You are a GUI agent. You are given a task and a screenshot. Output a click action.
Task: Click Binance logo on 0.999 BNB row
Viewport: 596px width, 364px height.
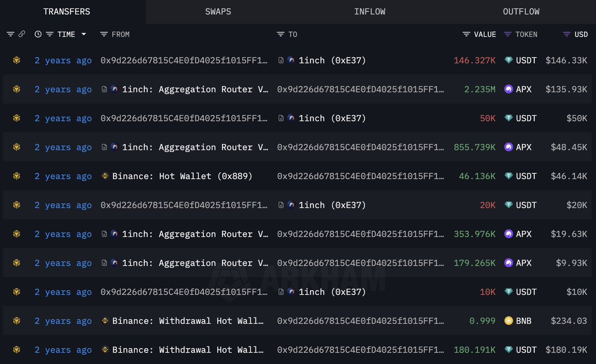pos(105,320)
